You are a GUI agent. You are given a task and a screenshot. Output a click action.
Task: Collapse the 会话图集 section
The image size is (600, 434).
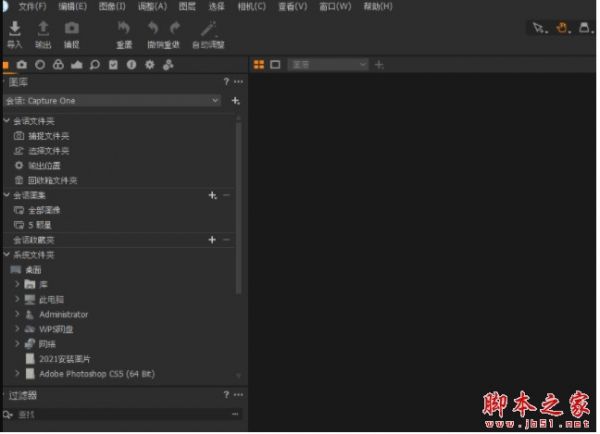click(7, 195)
